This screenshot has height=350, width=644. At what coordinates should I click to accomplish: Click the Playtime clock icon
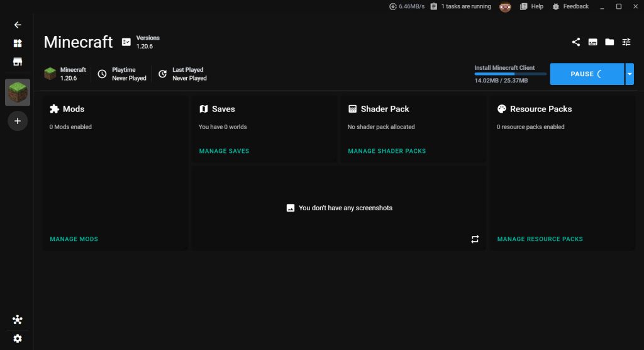(102, 74)
